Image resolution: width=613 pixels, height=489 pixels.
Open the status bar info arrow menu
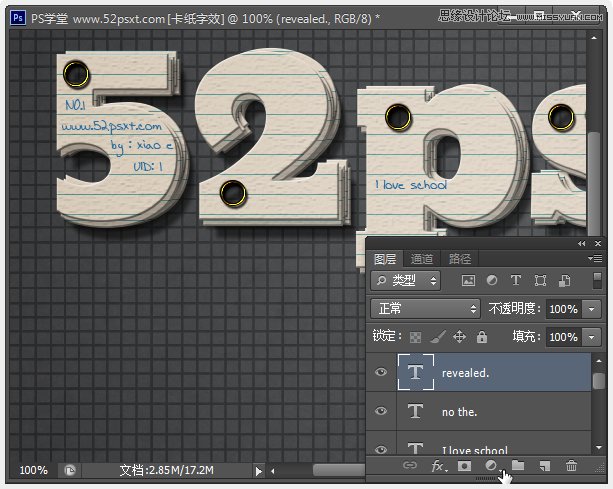point(258,471)
